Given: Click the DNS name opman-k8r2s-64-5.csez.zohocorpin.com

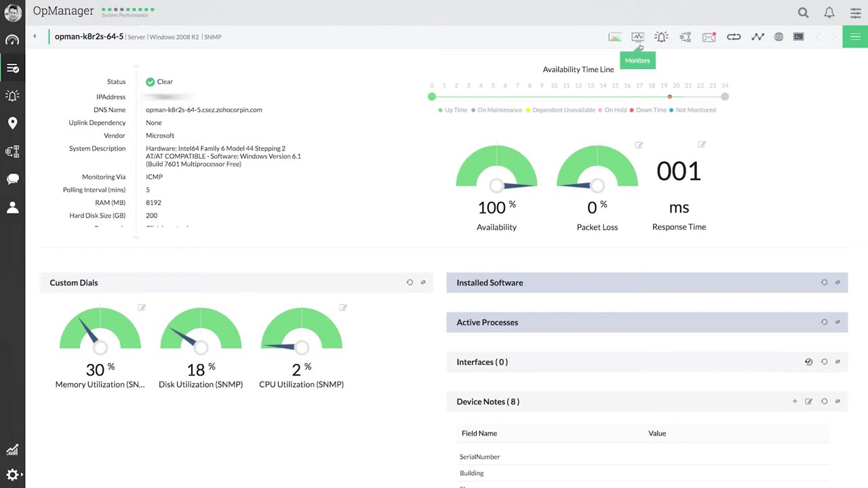Looking at the screenshot, I should [203, 110].
